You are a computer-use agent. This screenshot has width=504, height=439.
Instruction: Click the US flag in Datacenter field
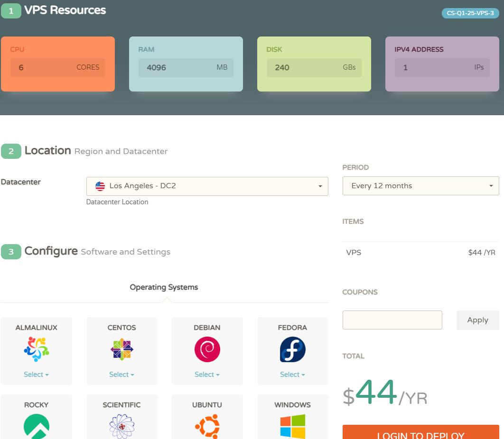coord(100,186)
